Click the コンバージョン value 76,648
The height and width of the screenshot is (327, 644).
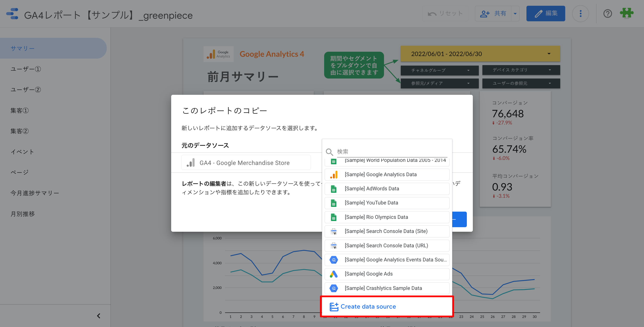click(x=508, y=114)
